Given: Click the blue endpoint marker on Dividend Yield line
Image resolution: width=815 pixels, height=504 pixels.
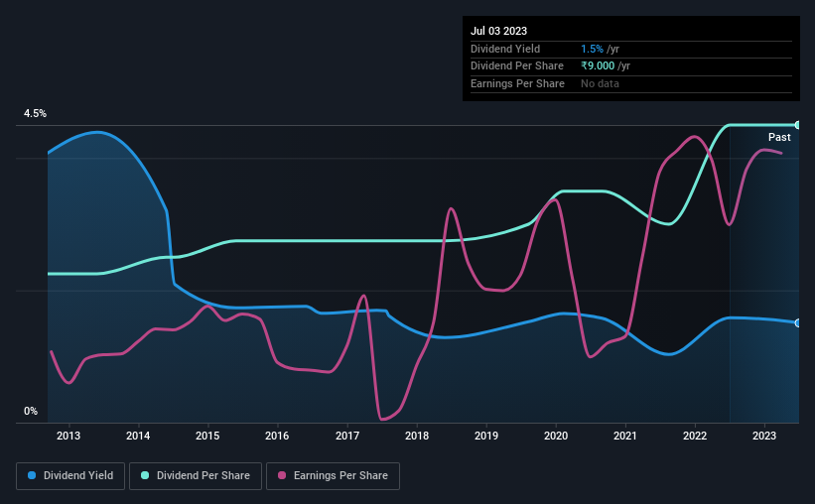Looking at the screenshot, I should coord(798,323).
